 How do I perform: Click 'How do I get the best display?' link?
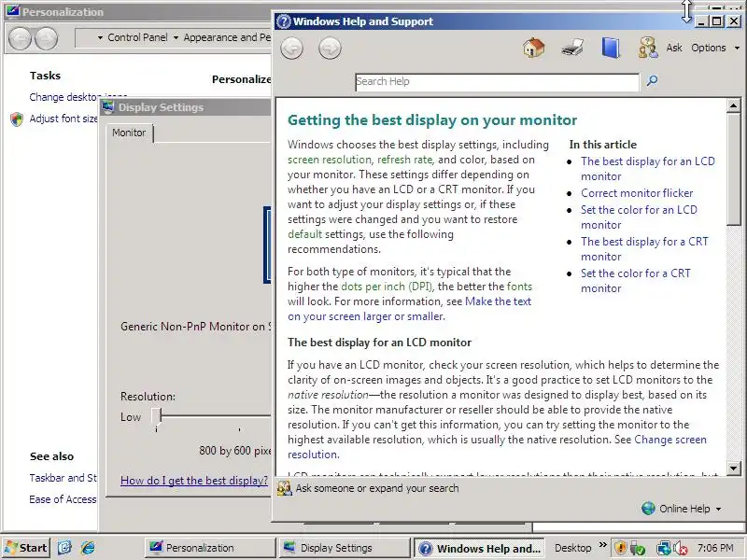(194, 481)
